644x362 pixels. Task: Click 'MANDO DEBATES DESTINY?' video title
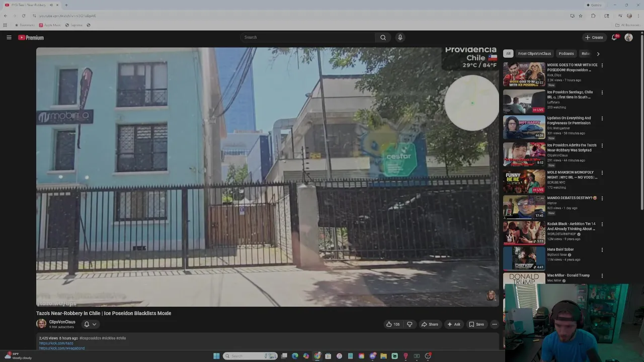(x=572, y=198)
